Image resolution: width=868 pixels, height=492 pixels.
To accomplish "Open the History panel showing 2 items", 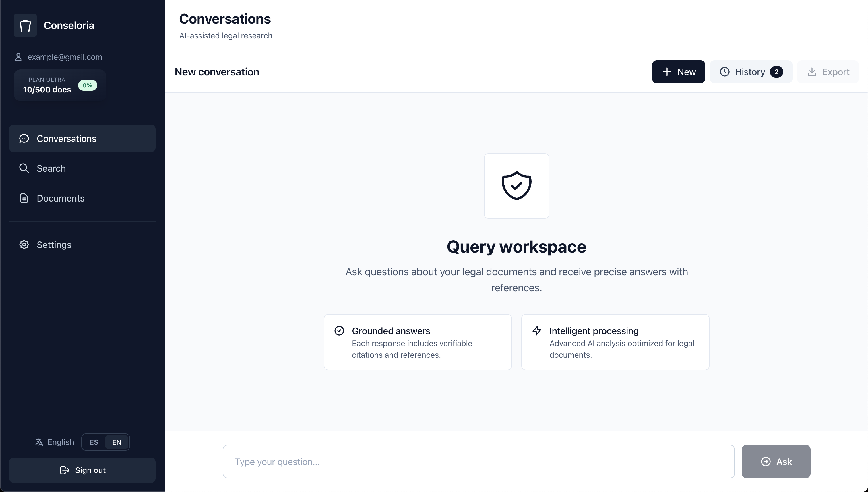I will 751,72.
